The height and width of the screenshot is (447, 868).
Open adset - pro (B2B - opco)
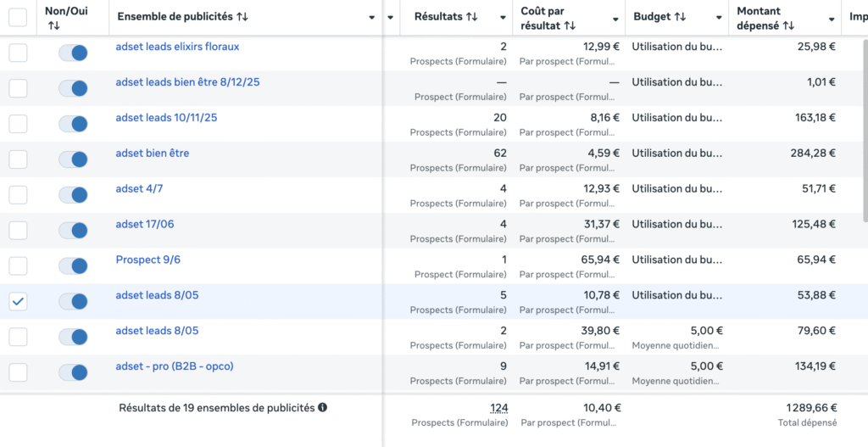(x=174, y=366)
